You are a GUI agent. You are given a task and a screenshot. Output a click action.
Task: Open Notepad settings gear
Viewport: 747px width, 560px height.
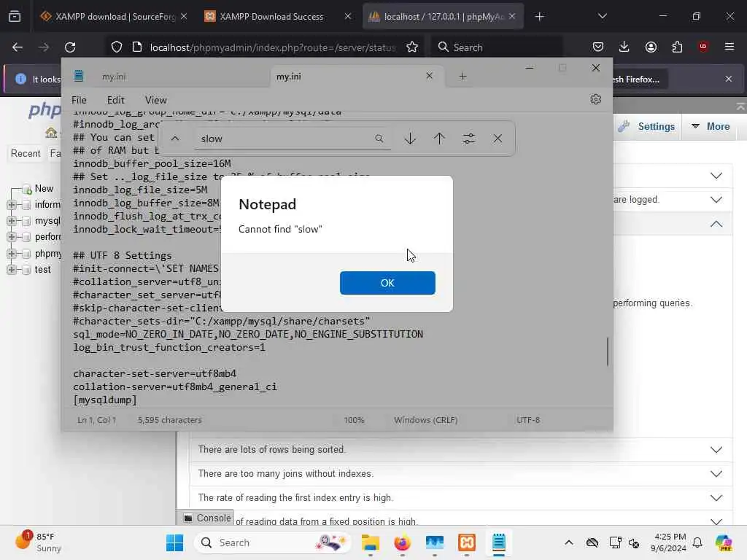tap(595, 99)
